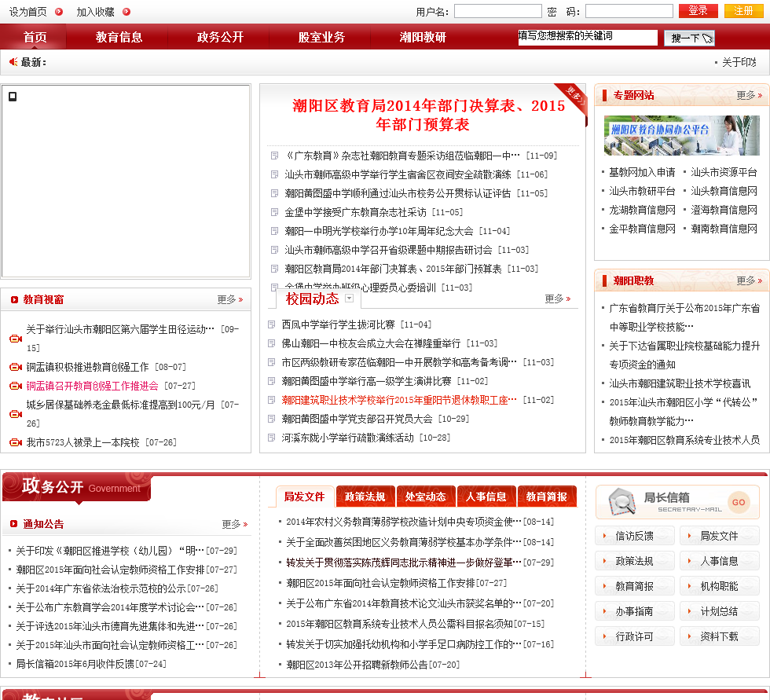Click the 机构职能 button
This screenshot has height=700, width=770.
pos(720,586)
